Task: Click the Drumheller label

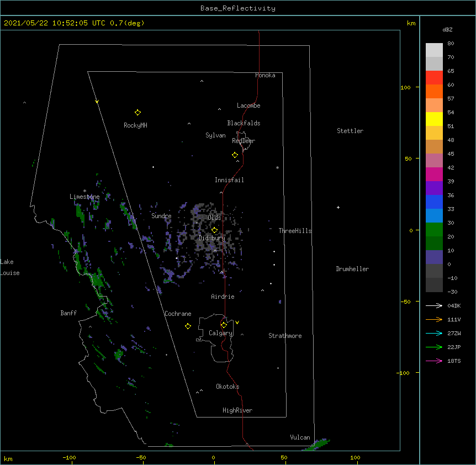Action: click(352, 269)
